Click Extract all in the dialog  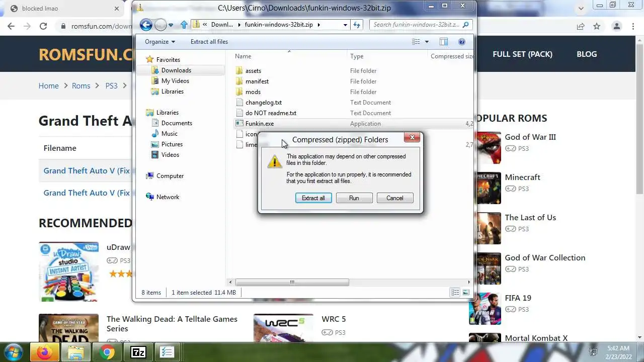coord(313,198)
